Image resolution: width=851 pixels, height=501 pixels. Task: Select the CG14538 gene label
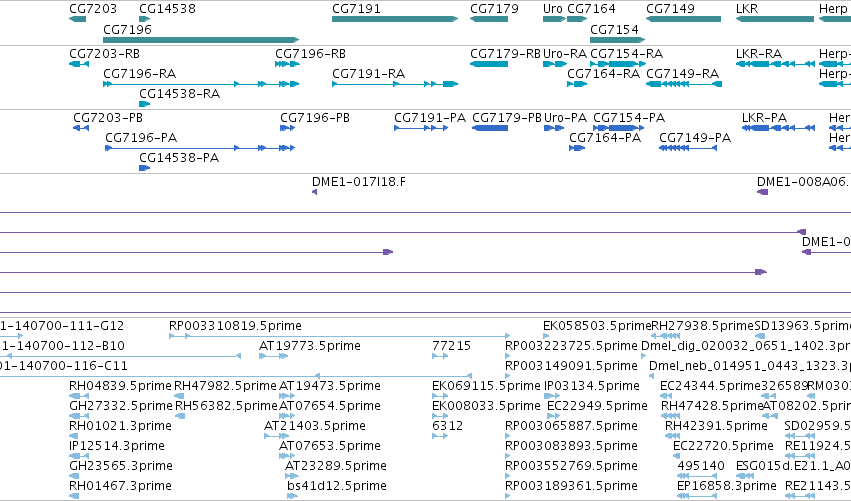[167, 9]
